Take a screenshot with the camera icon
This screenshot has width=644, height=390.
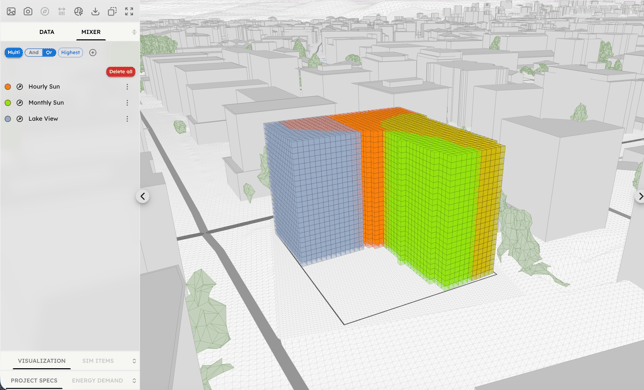click(28, 11)
